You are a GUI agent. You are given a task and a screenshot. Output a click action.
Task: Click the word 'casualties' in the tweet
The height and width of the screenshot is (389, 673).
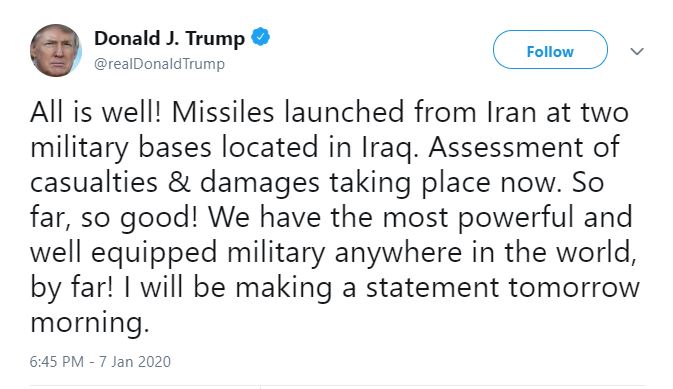[94, 182]
